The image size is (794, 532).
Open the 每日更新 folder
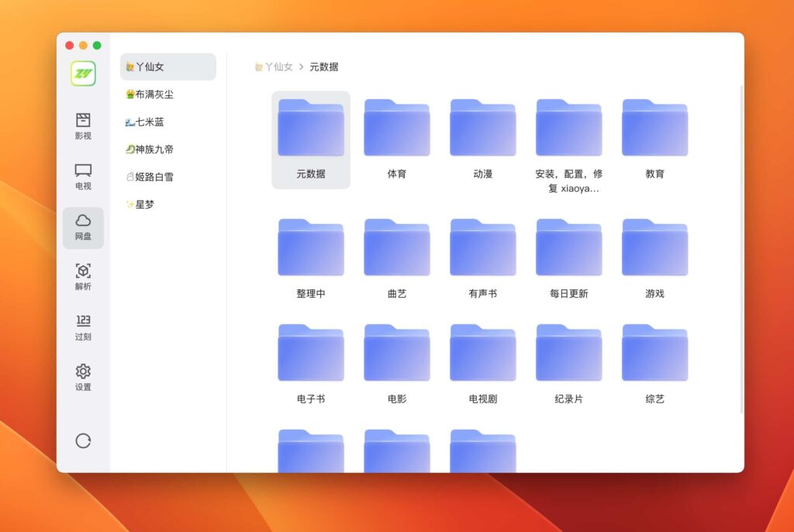click(568, 247)
